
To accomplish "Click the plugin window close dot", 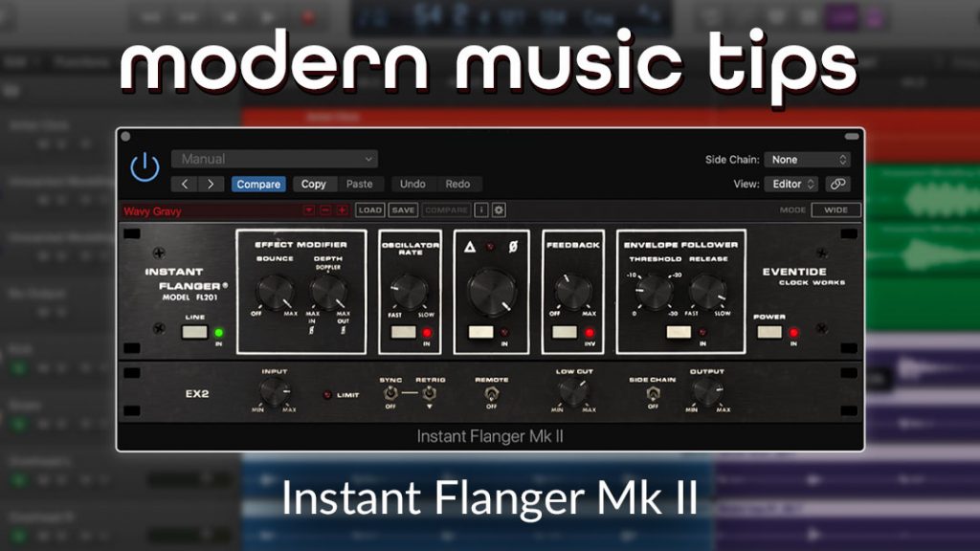I will [x=125, y=137].
